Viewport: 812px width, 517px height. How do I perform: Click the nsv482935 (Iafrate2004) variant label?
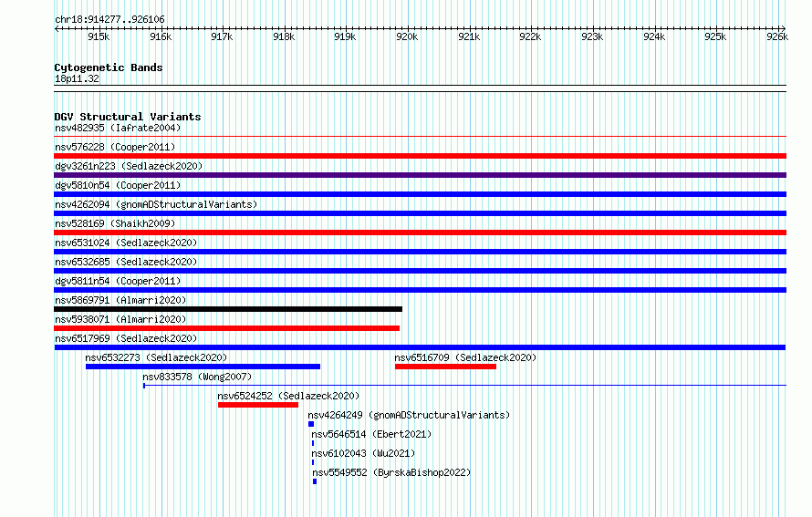click(x=118, y=128)
